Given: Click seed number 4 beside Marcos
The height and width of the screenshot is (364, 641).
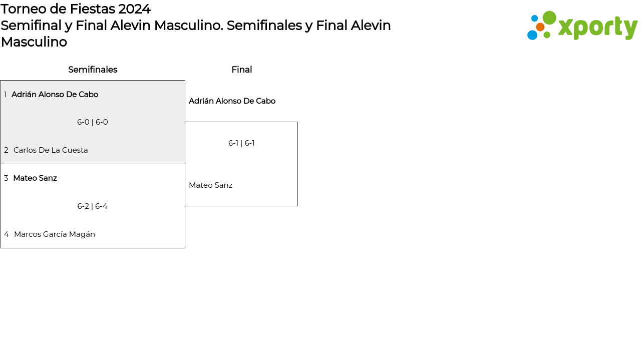Looking at the screenshot, I should point(7,234).
